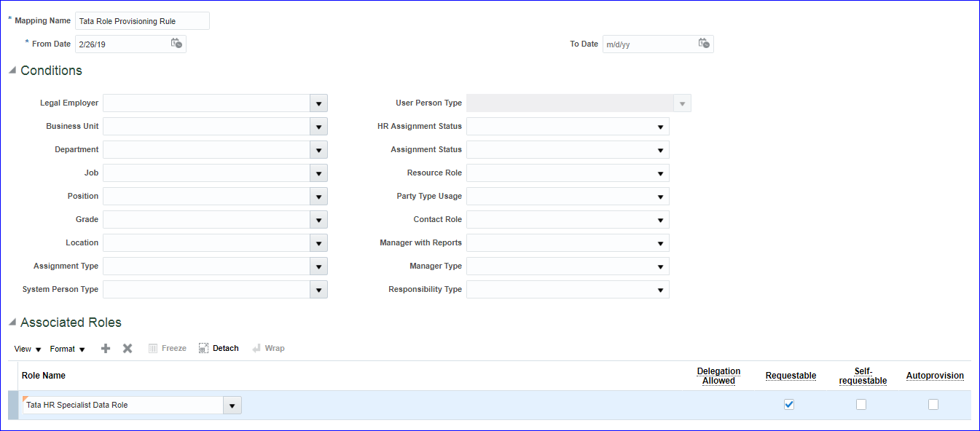
Task: Collapse the Associated Roles section
Action: click(12, 323)
